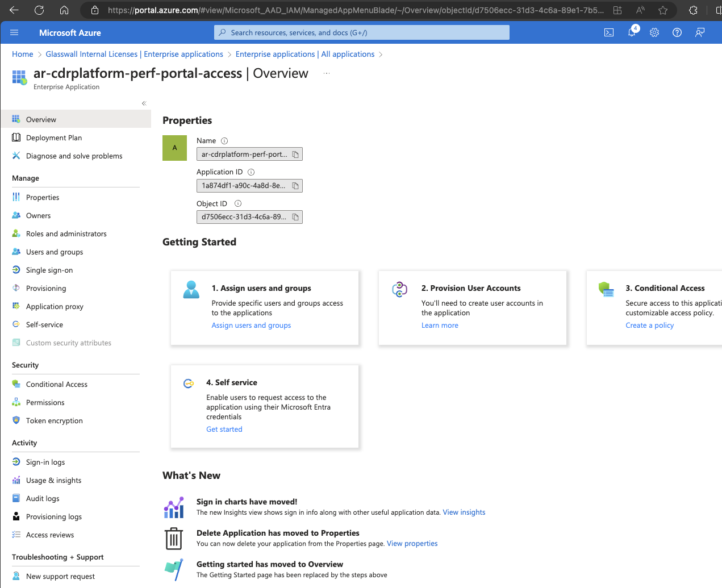This screenshot has height=588, width=722.
Task: Open the notifications bell icon
Action: coord(632,33)
